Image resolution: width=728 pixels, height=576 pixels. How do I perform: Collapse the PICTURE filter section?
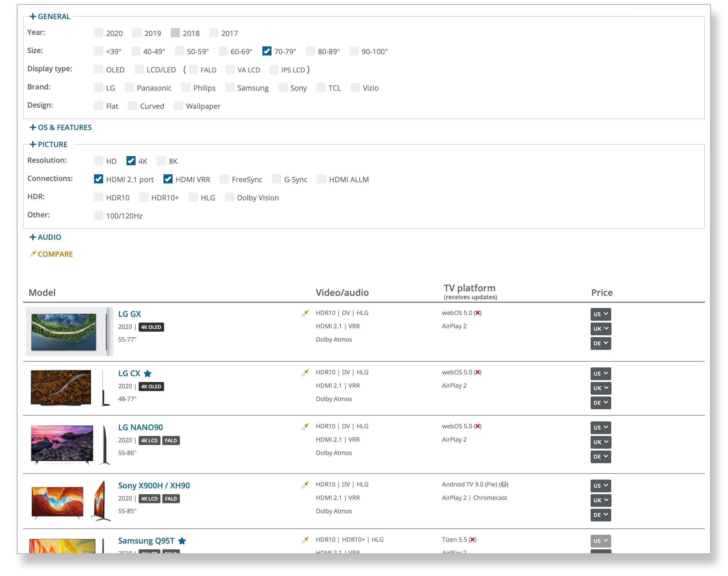point(49,144)
